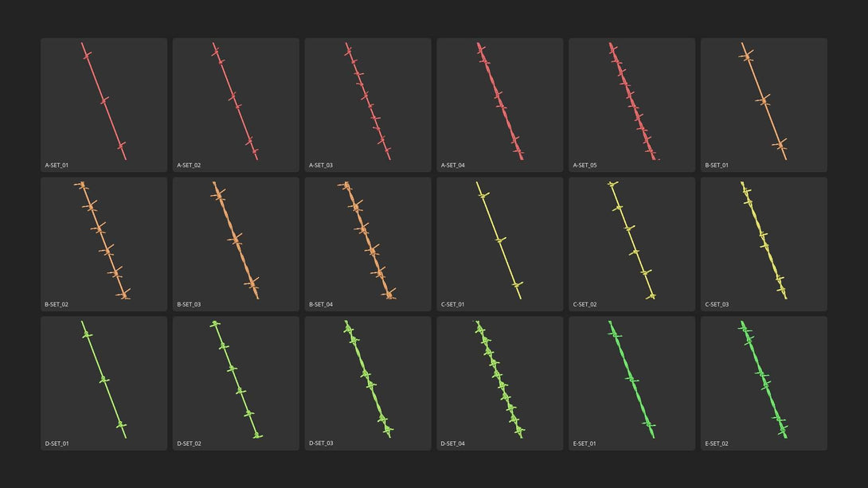The width and height of the screenshot is (868, 488).
Task: Click the A-SET_02 label text
Action: click(x=189, y=166)
